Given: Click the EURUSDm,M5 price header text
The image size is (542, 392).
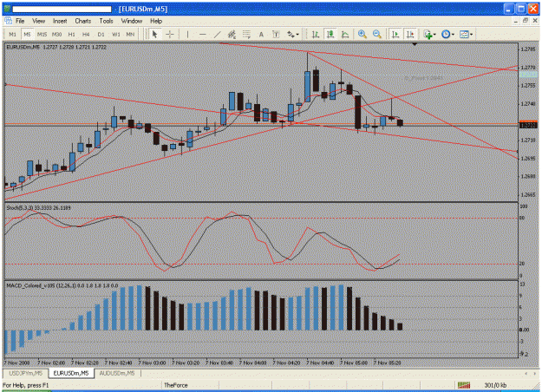Looking at the screenshot, I should 56,47.
